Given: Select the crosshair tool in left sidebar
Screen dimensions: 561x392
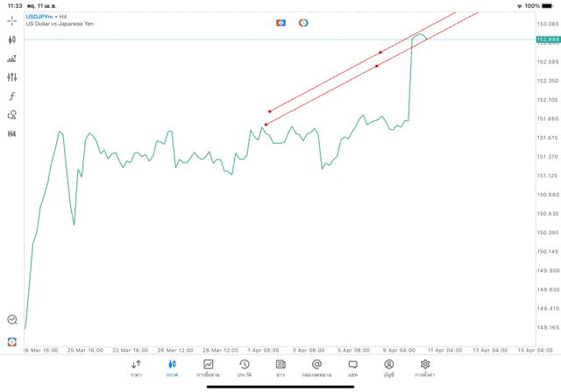Looking at the screenshot, I should [x=12, y=20].
